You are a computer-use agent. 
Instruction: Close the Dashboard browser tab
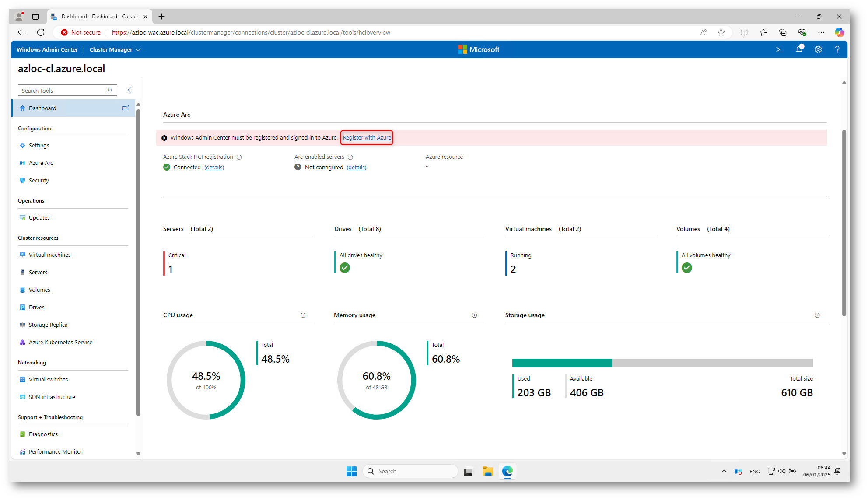click(x=145, y=17)
